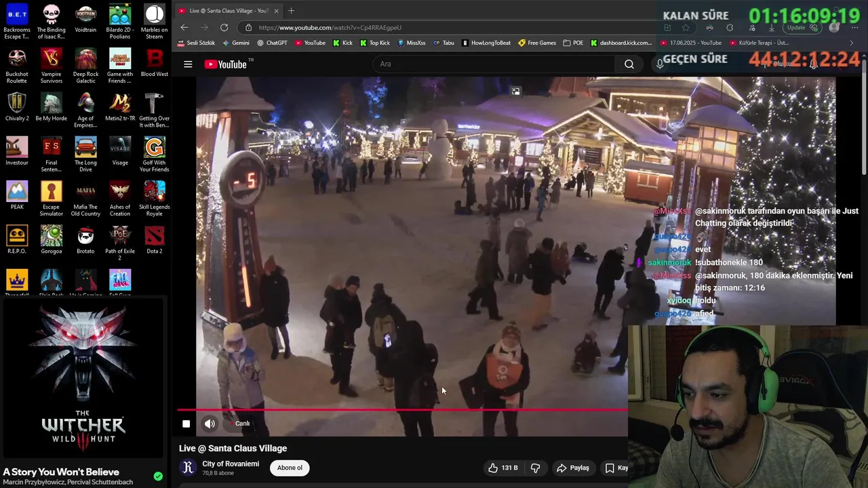Image resolution: width=868 pixels, height=488 pixels.
Task: Focus the YouTube Ara search field
Action: [x=494, y=64]
